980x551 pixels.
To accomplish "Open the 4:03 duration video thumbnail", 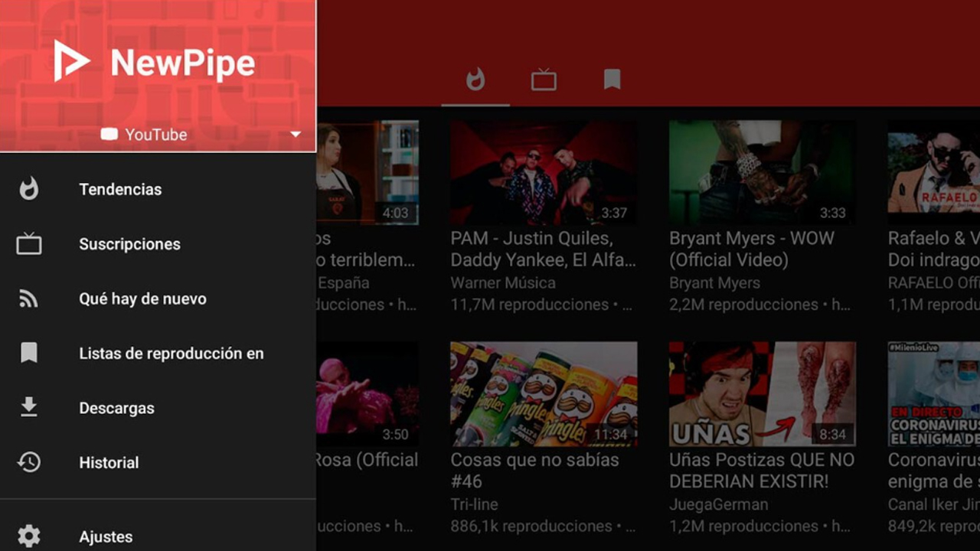I will point(367,172).
